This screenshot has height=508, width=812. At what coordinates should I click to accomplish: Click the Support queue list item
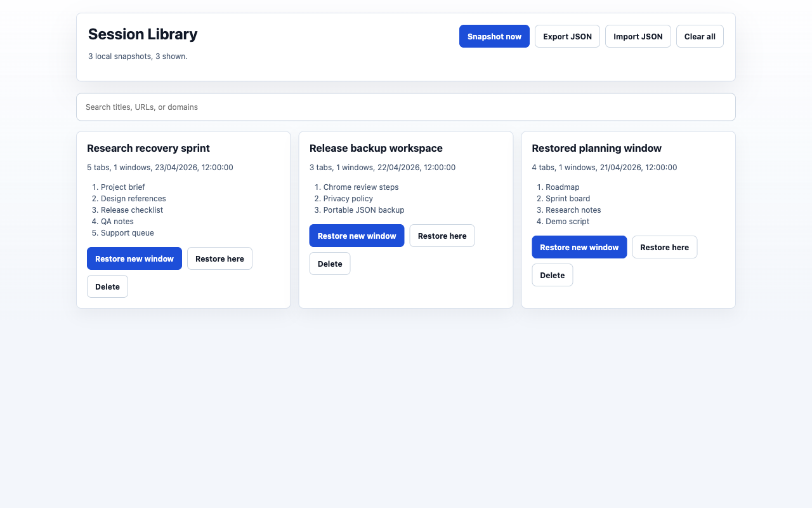[128, 233]
